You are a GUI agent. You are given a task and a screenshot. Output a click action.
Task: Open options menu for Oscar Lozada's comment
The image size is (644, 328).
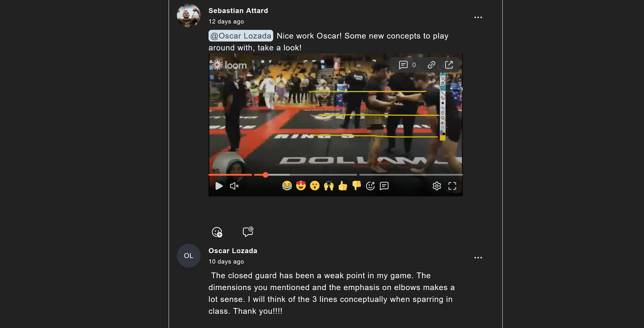(x=478, y=258)
